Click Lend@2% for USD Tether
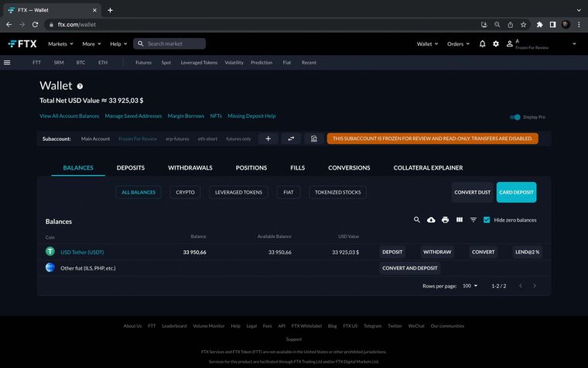 pos(527,252)
